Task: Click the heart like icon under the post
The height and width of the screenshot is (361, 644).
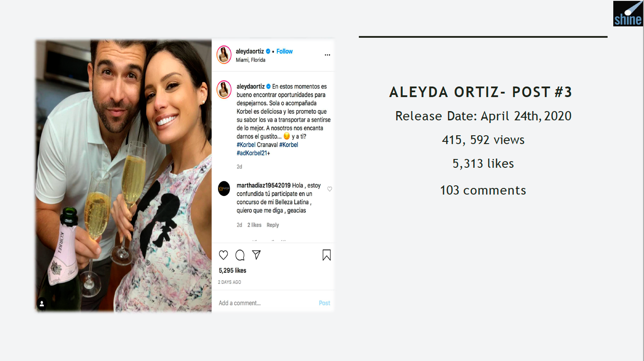Action: (223, 255)
